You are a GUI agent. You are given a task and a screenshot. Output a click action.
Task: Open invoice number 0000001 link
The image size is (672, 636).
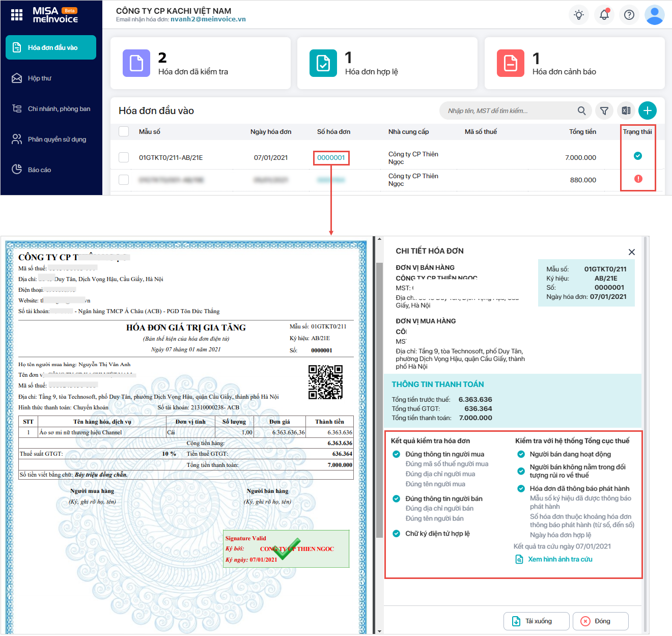click(x=331, y=158)
